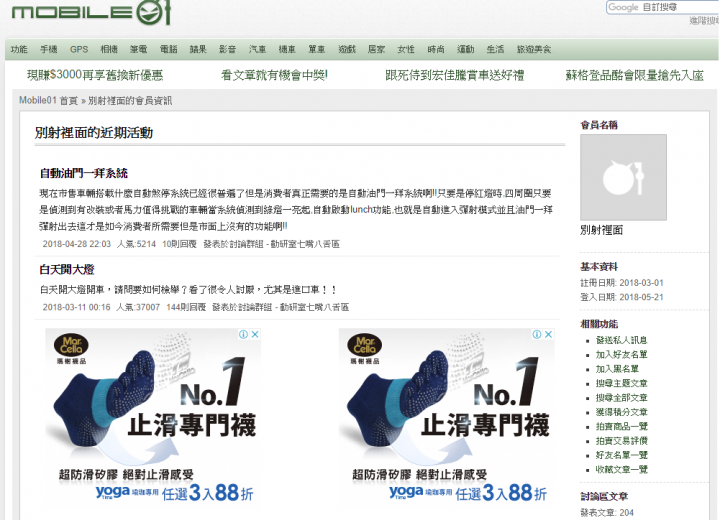
Task: Click 搜尋全部文章 link
Action: [621, 397]
